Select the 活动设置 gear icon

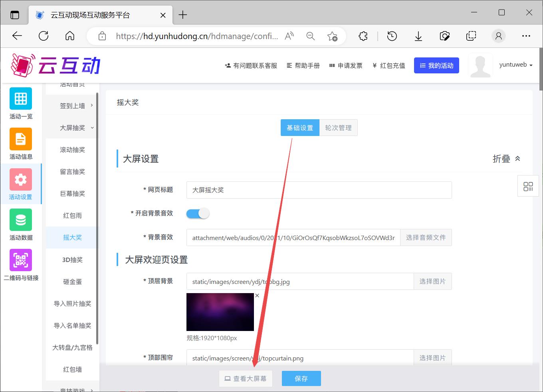21,179
